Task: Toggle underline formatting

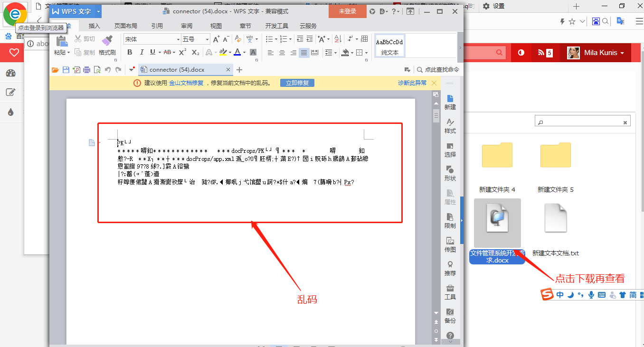Action: point(152,52)
